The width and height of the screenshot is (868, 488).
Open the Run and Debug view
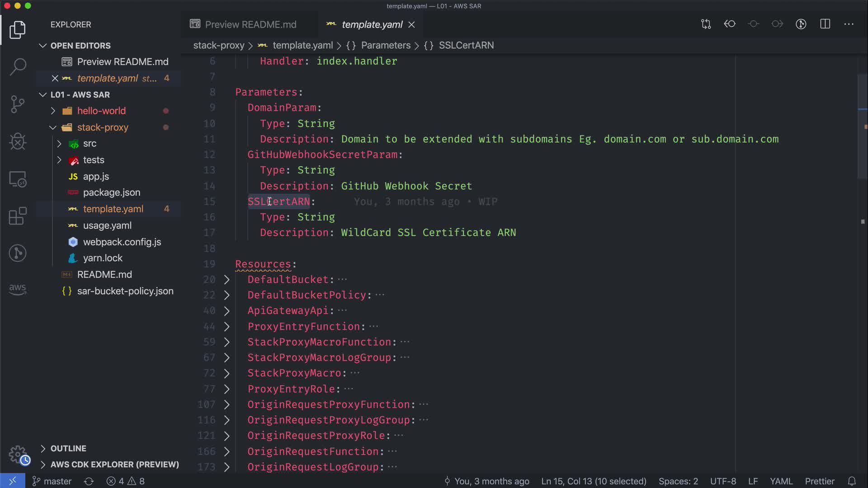[18, 141]
